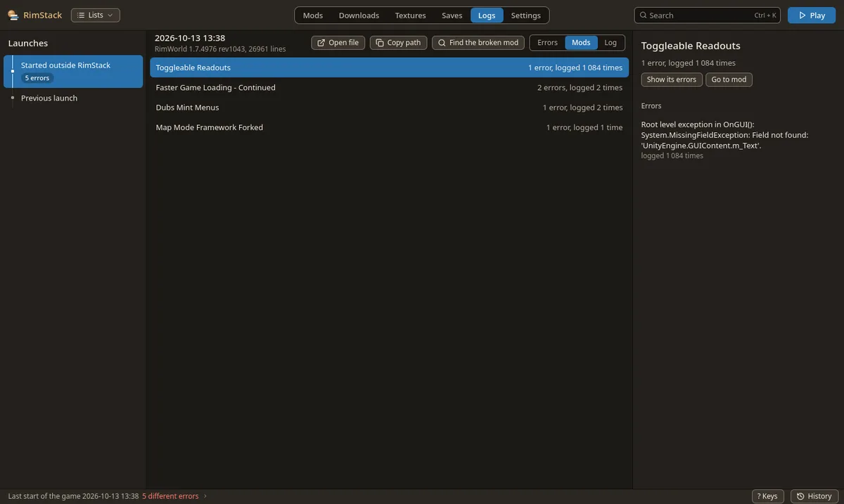Screen dimensions: 844x504
Task: Click '5 different errors' in status bar
Action: [170, 496]
